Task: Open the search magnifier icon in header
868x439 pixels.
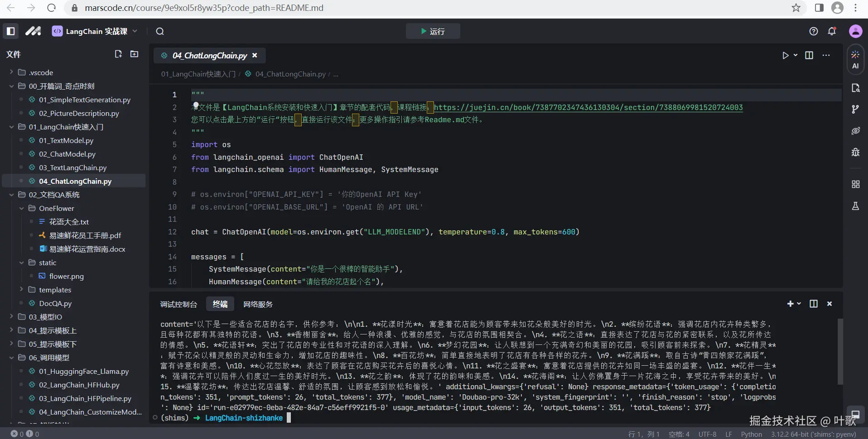Action: [x=160, y=31]
